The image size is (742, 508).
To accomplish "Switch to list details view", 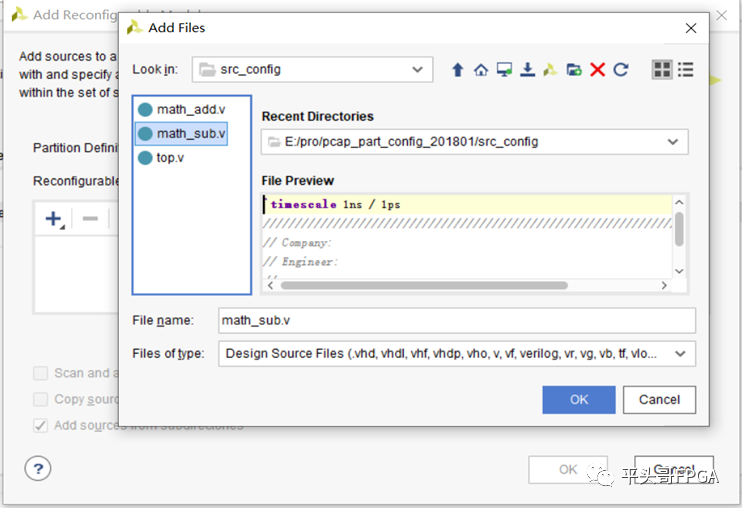I will [685, 70].
